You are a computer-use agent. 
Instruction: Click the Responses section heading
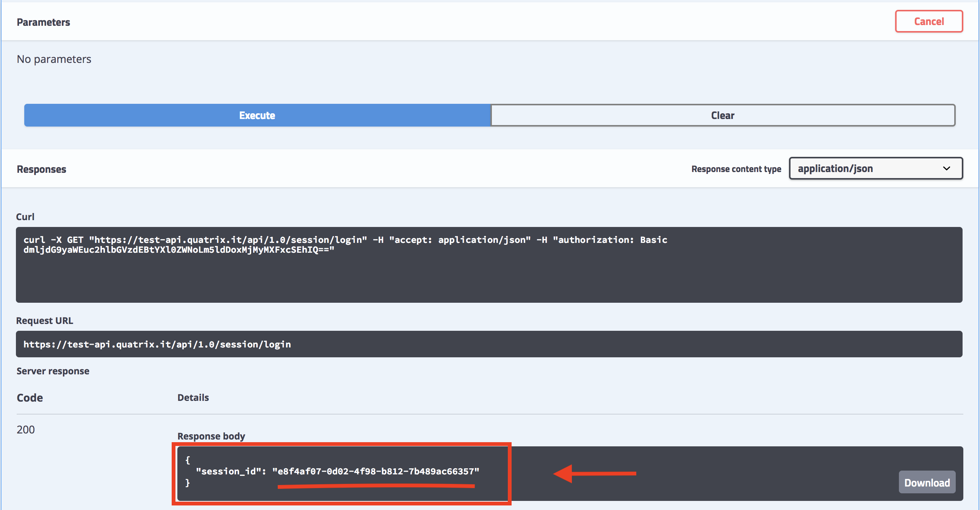(41, 169)
